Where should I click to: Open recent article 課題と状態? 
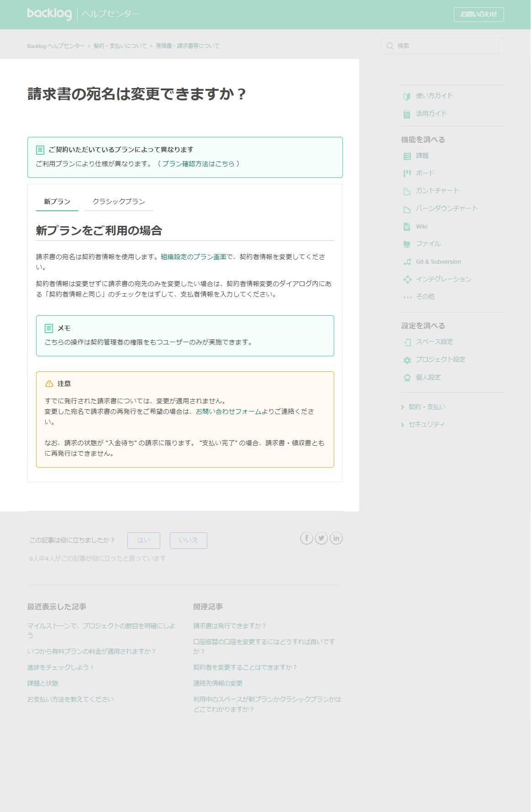[x=42, y=683]
